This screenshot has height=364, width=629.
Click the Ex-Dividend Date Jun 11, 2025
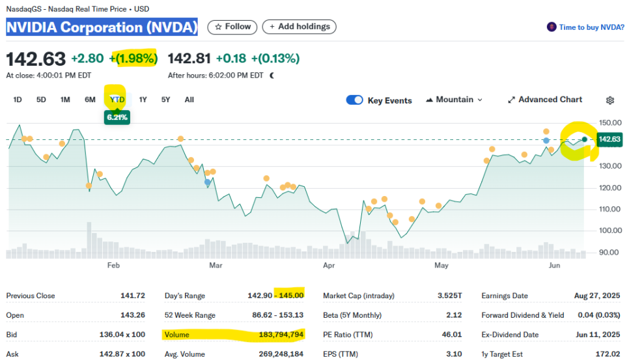598,334
